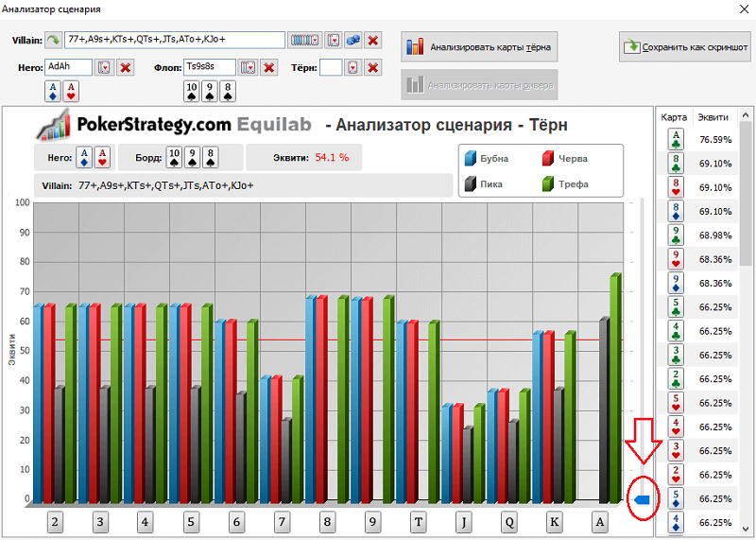Open the range grid selector for Villain

303,41
